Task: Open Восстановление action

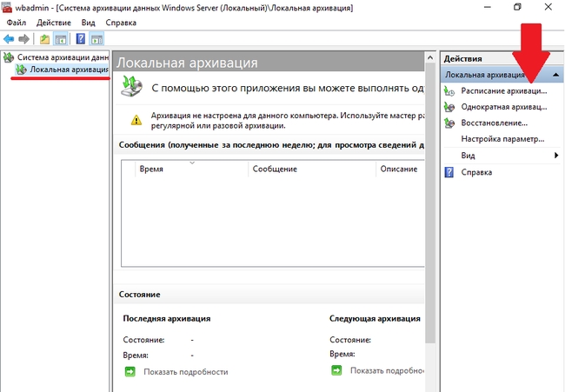Action: pos(494,123)
